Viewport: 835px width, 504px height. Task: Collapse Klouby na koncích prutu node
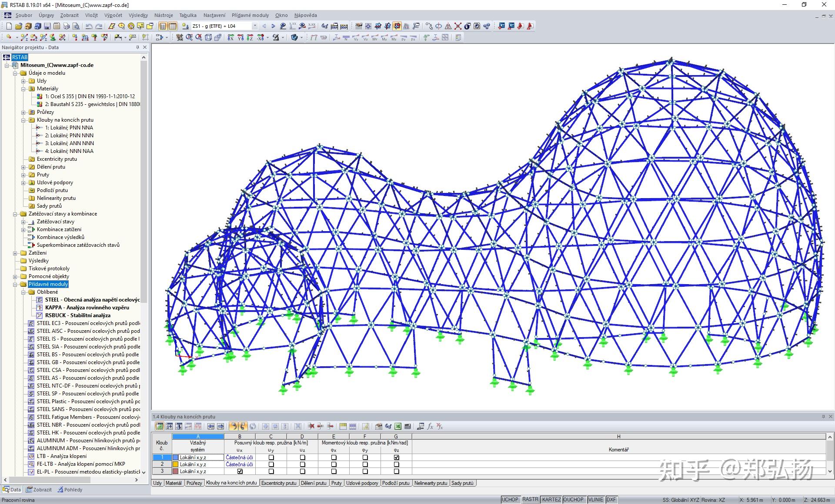23,120
